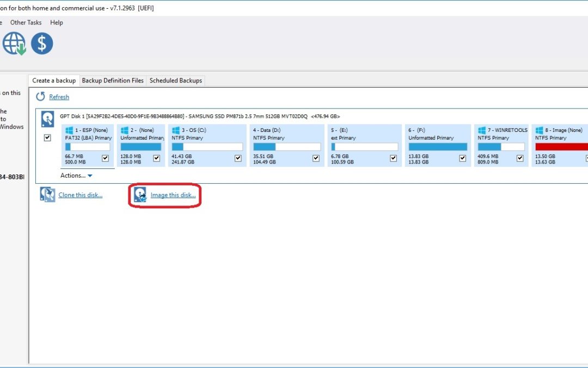588x368 pixels.
Task: Click the Windows logo on WINRETOOLS partition
Action: [x=482, y=130]
